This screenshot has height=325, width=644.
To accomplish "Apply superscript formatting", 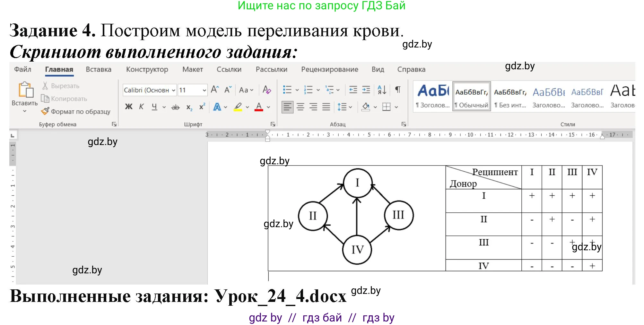I will [x=202, y=106].
